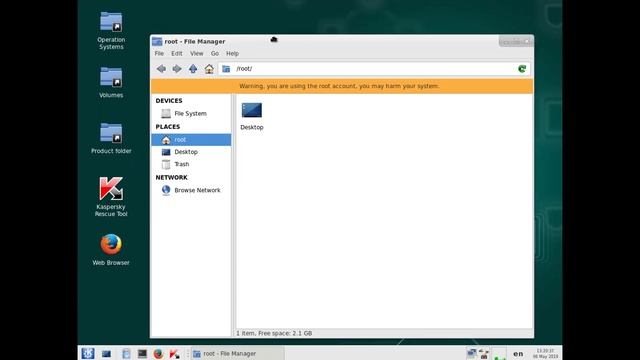Click Kaspersky Rescue Tool desktop icon
640x360 pixels.
[111, 197]
